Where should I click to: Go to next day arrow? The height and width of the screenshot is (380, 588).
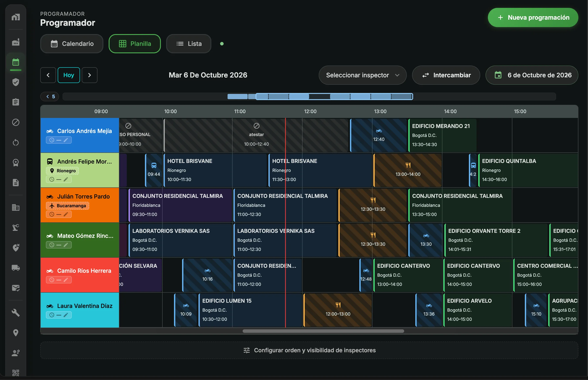tap(90, 75)
